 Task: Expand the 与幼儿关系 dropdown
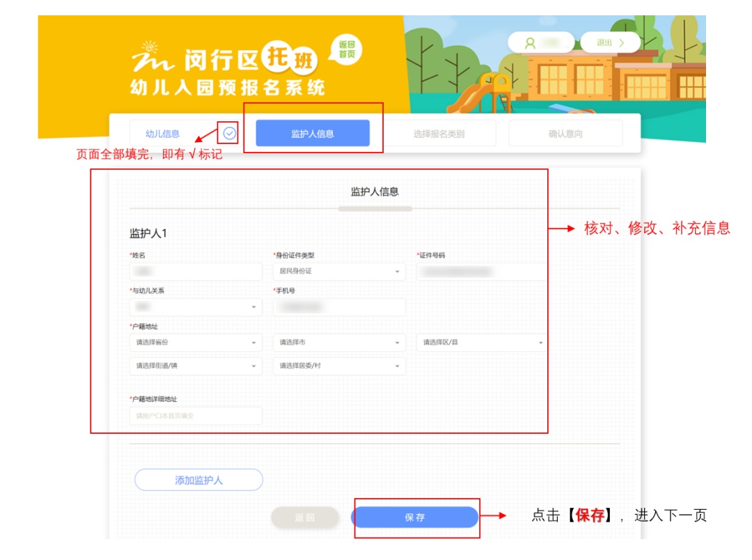coord(196,307)
